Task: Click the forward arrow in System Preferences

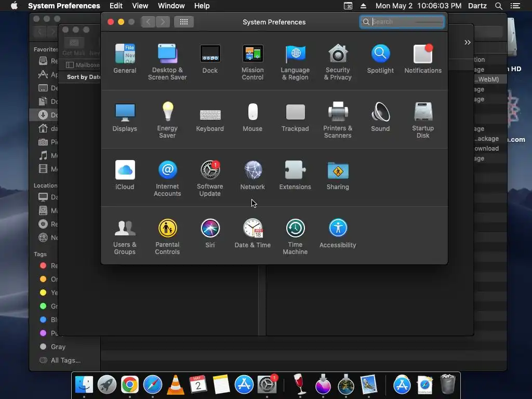Action: (163, 22)
